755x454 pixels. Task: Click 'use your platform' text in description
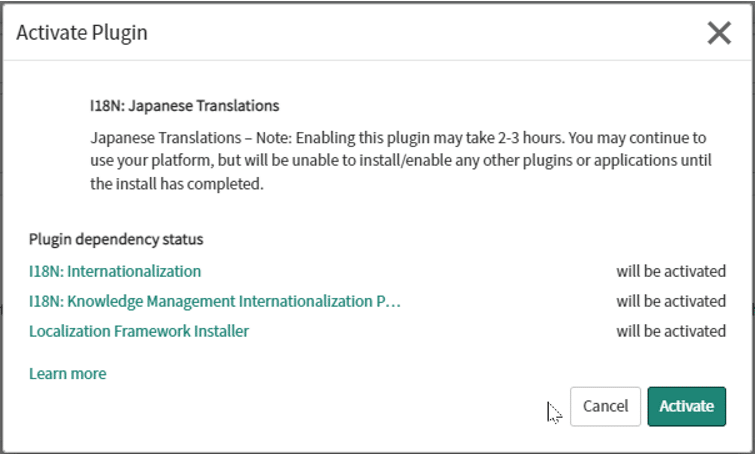[x=152, y=160]
